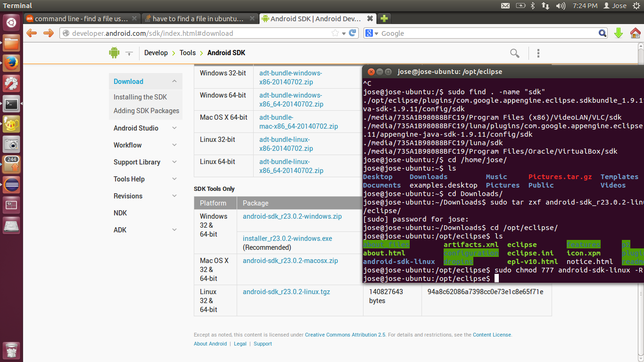
Task: Launch Firefox from the Ubuntu launcher
Action: (x=11, y=63)
